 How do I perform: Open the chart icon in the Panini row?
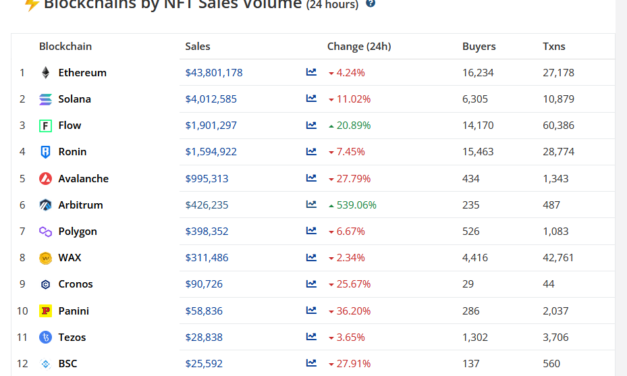coord(311,310)
